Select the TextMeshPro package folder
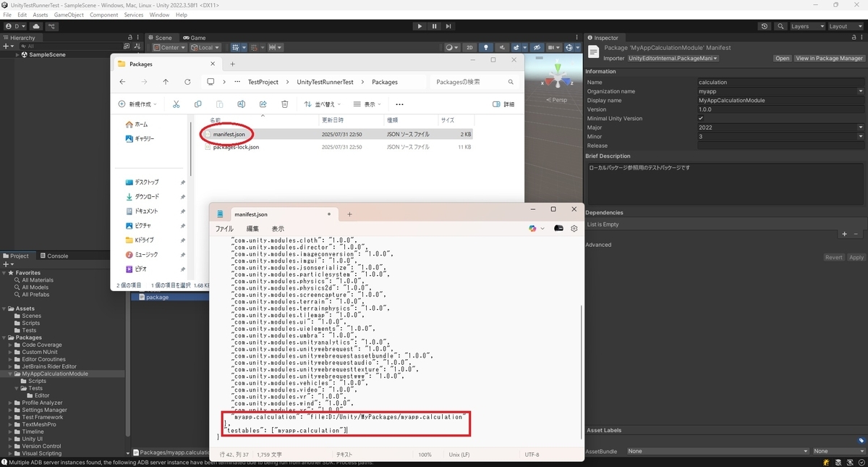The image size is (868, 467). (38, 424)
